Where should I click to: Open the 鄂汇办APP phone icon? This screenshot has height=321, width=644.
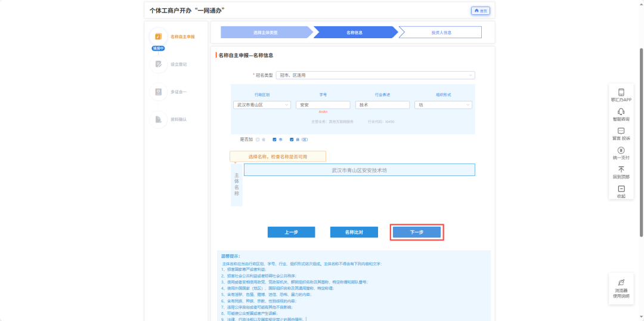(621, 92)
